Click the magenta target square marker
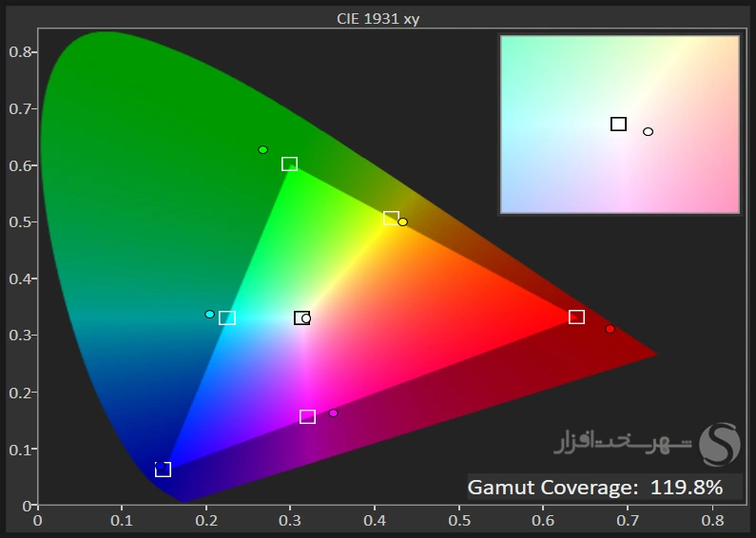756x538 pixels. click(x=307, y=416)
